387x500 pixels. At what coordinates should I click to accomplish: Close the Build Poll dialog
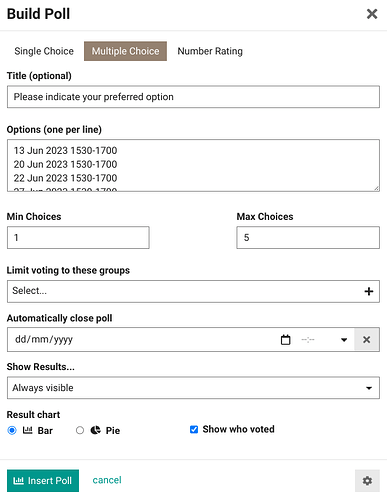coord(372,14)
